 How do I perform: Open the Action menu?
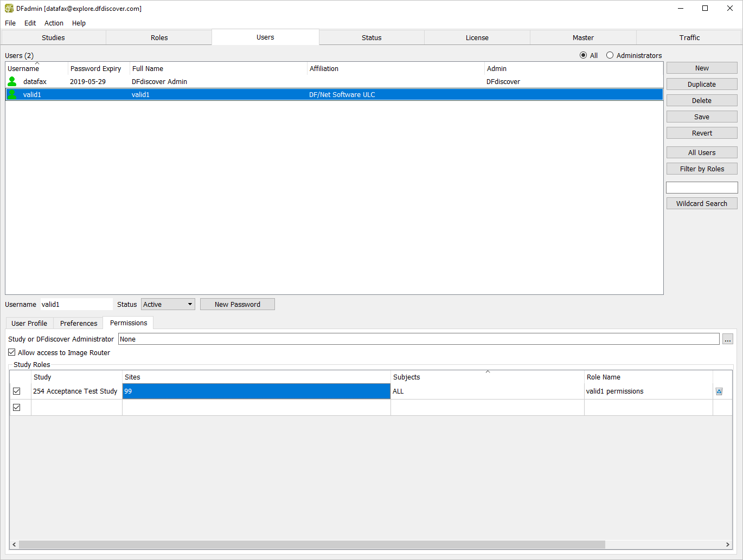click(54, 23)
